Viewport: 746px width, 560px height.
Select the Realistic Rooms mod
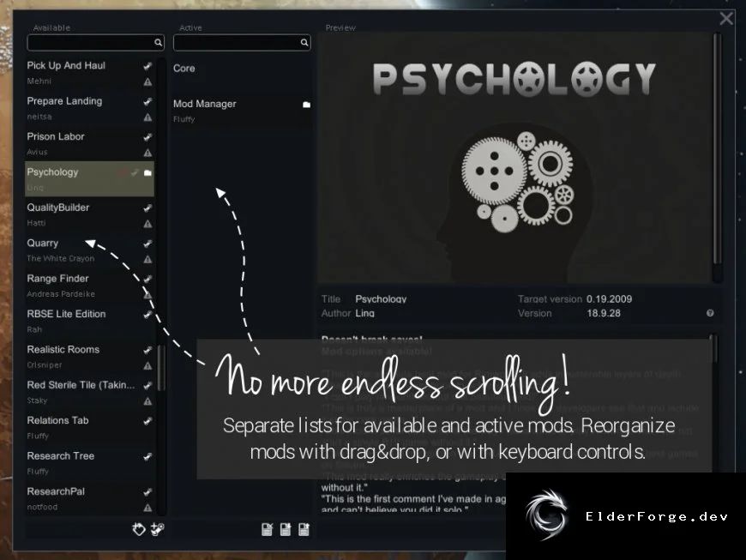(x=89, y=357)
